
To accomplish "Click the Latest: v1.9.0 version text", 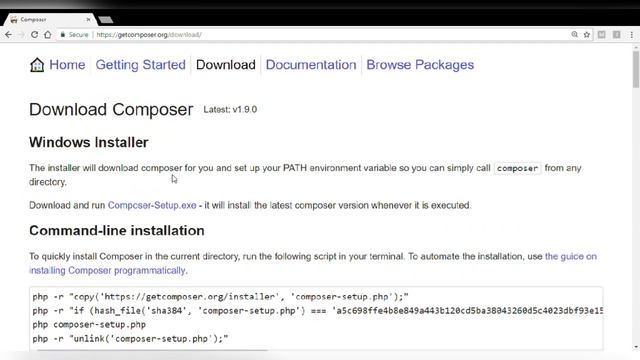I will [230, 109].
